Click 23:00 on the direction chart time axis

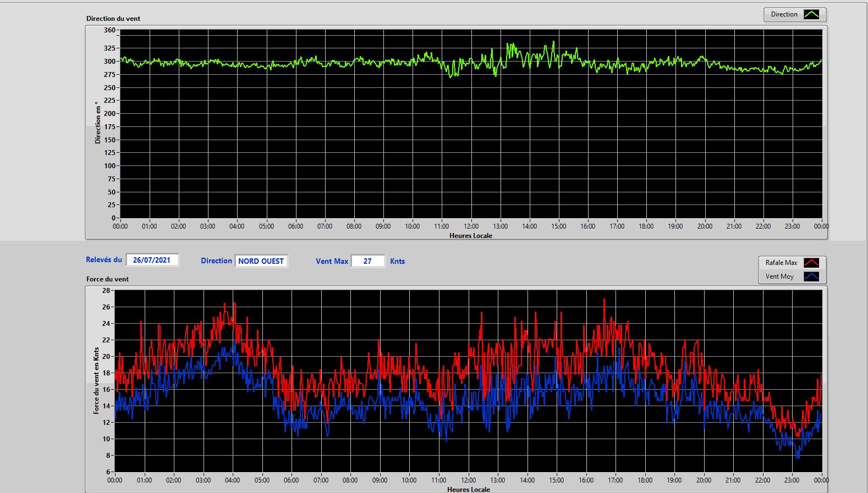[x=792, y=226]
